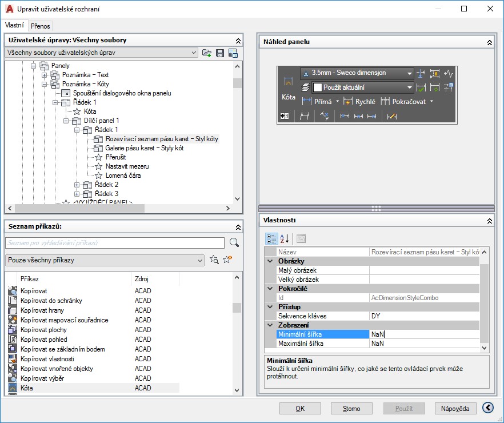Viewport: 504px width, 423px height.
Task: Save all customization files via the disk icon
Action: click(220, 53)
